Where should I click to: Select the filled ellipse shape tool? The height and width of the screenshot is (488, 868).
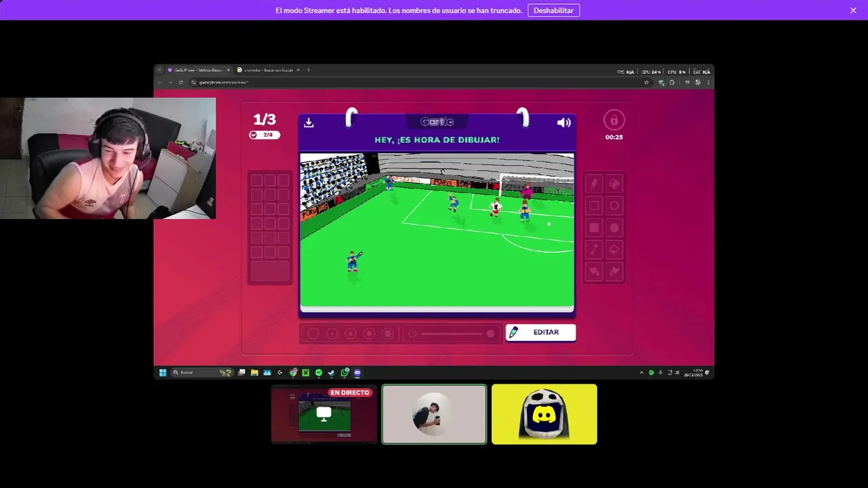point(614,228)
